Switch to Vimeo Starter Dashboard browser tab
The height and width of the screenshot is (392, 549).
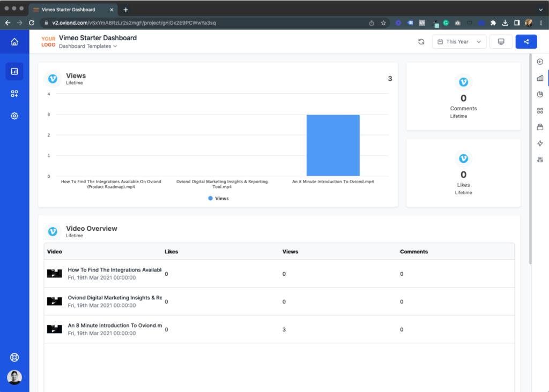click(x=73, y=10)
